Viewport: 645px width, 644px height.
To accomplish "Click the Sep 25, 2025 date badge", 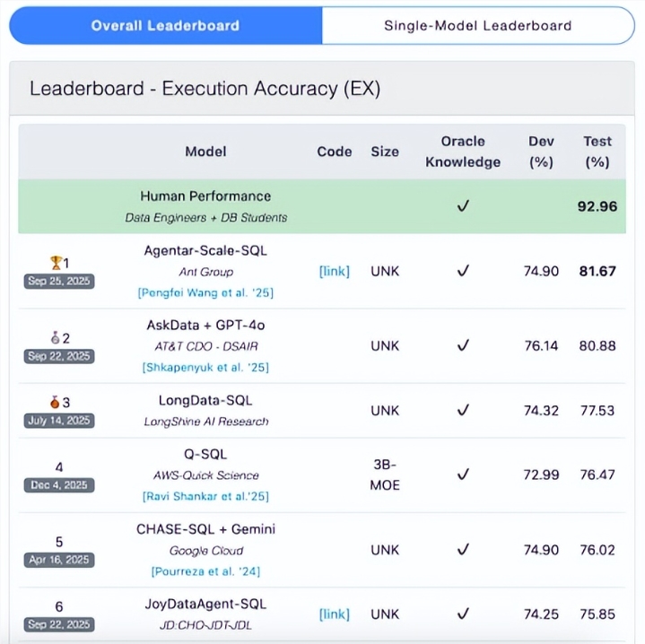I will 59,281.
